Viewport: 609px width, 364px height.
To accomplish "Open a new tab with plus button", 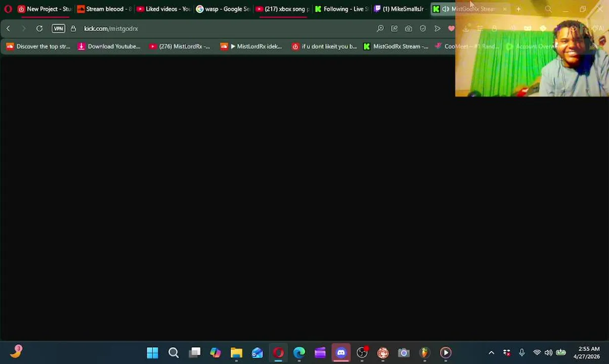I will tap(518, 9).
